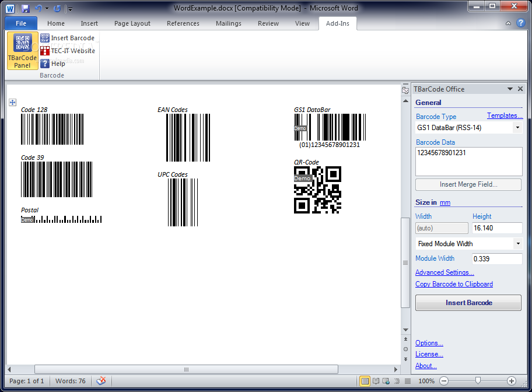
Task: Switch to Draft view
Action: [x=408, y=381]
